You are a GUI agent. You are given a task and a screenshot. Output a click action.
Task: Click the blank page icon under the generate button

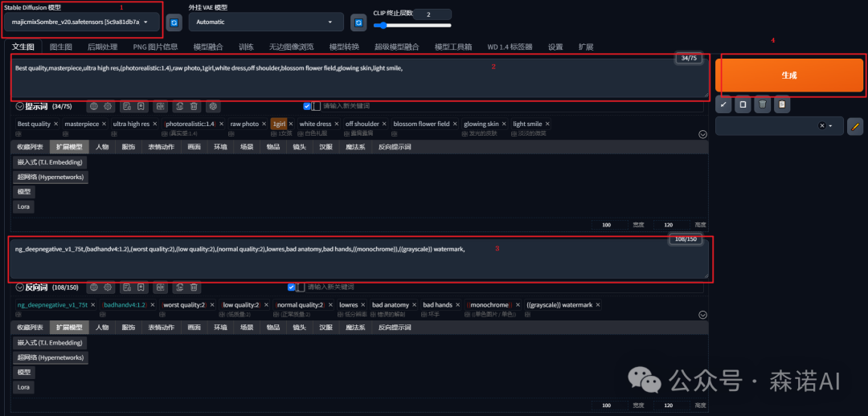click(743, 104)
